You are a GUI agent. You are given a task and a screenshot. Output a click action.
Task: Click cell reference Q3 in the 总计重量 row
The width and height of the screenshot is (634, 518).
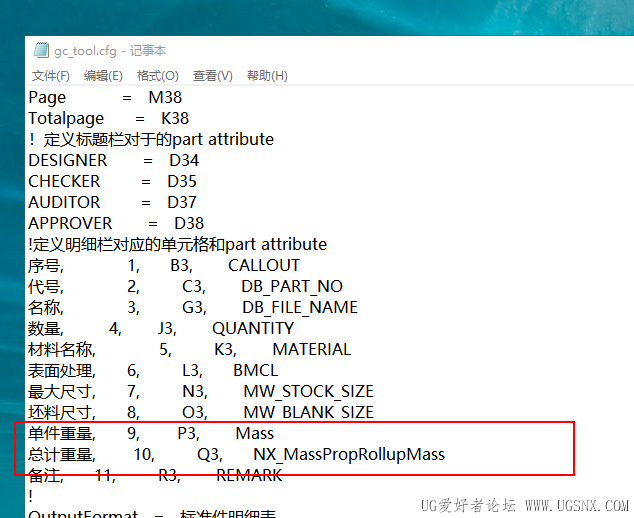[208, 455]
